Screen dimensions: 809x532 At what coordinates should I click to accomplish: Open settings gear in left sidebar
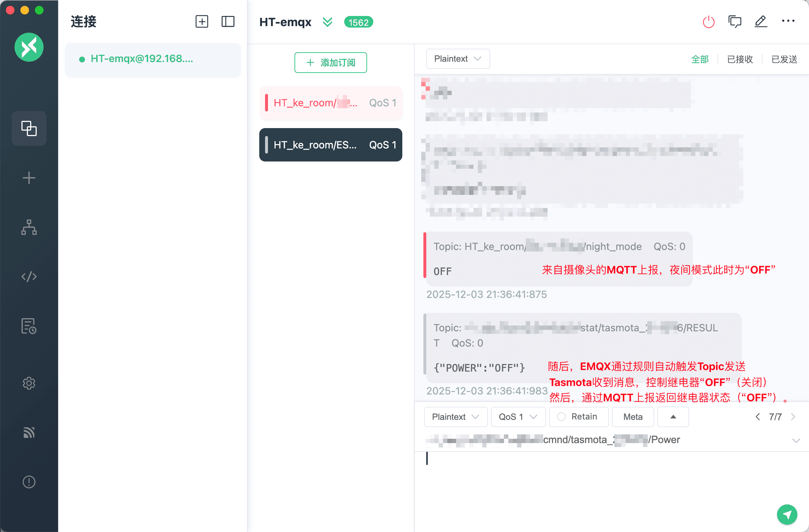pyautogui.click(x=29, y=383)
